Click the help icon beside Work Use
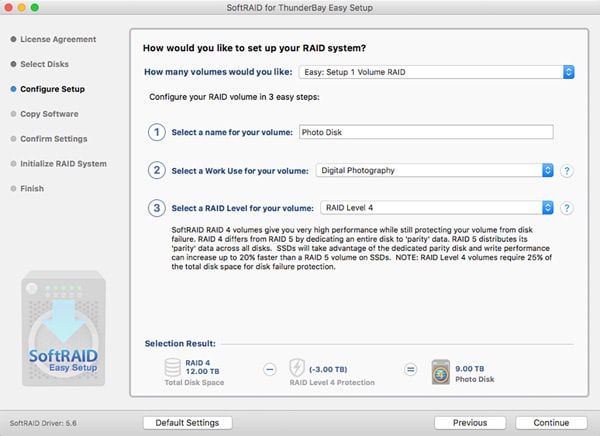 [567, 171]
